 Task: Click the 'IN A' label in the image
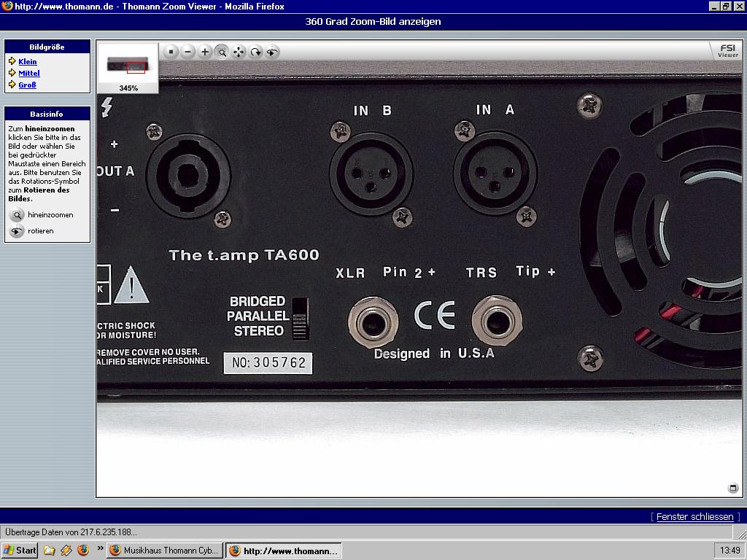click(495, 110)
